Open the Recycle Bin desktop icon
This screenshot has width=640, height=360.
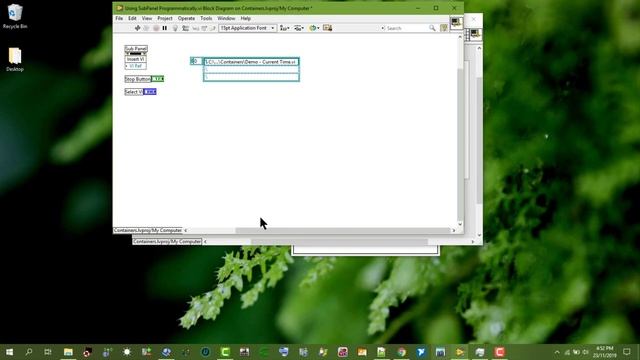(x=15, y=16)
